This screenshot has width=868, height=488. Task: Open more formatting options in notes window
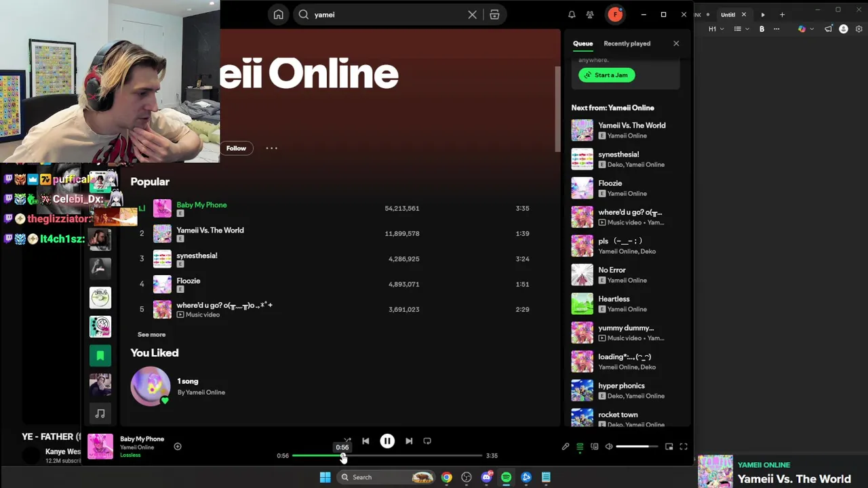coord(776,29)
